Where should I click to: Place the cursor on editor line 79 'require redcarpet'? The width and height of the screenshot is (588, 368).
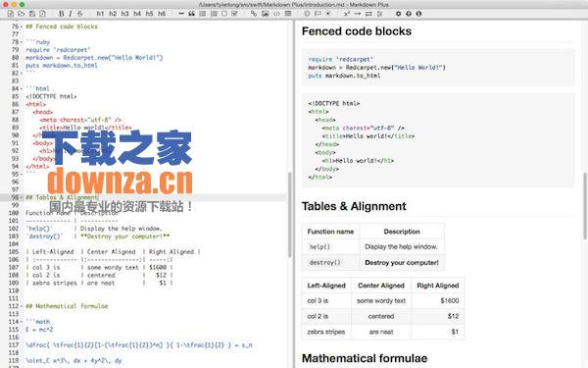click(x=58, y=50)
